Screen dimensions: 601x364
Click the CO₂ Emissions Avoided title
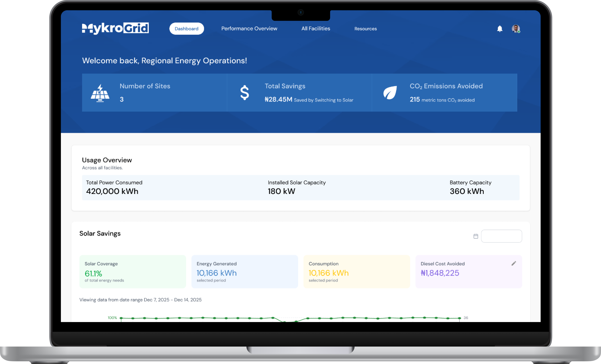coord(446,86)
